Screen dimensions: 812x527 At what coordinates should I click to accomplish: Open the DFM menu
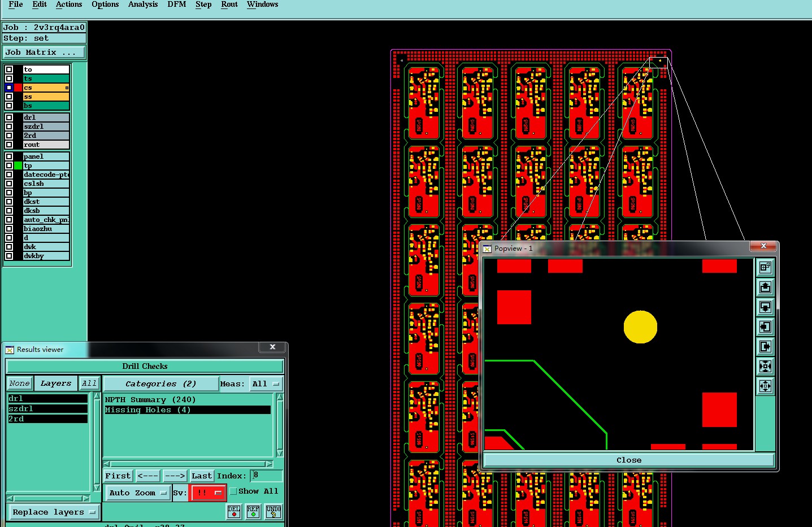point(177,5)
